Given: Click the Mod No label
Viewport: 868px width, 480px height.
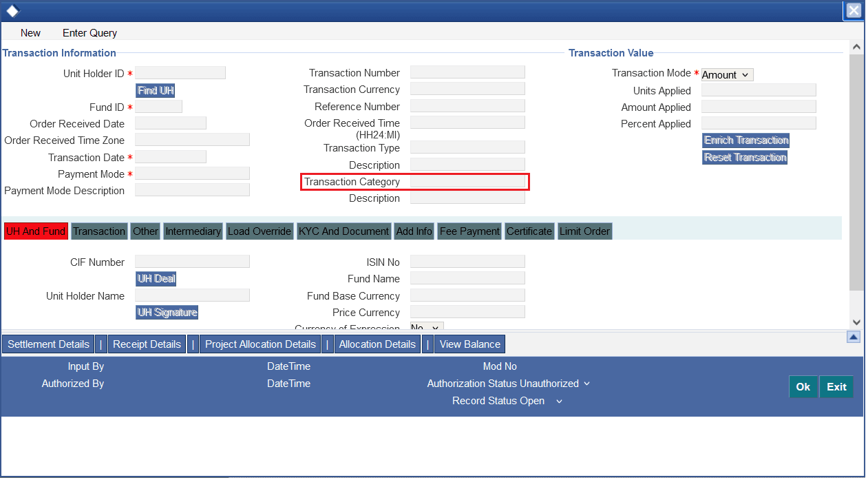Looking at the screenshot, I should coord(500,366).
